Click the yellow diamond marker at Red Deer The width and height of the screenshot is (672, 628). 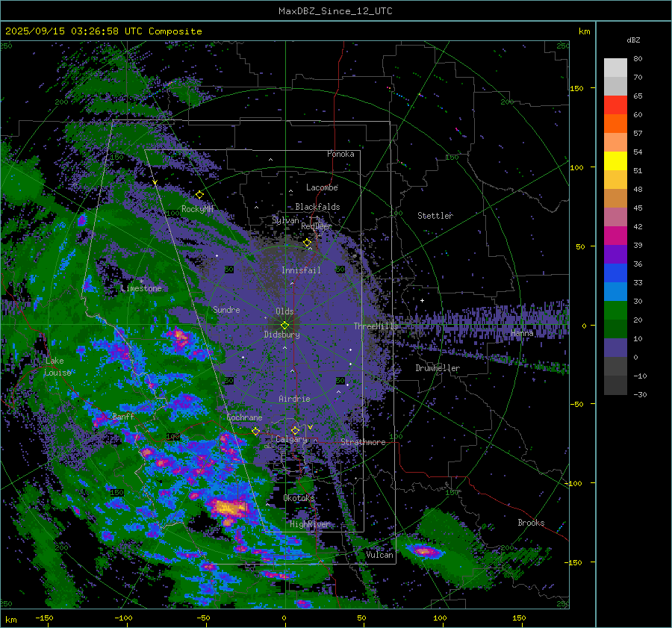[x=308, y=243]
